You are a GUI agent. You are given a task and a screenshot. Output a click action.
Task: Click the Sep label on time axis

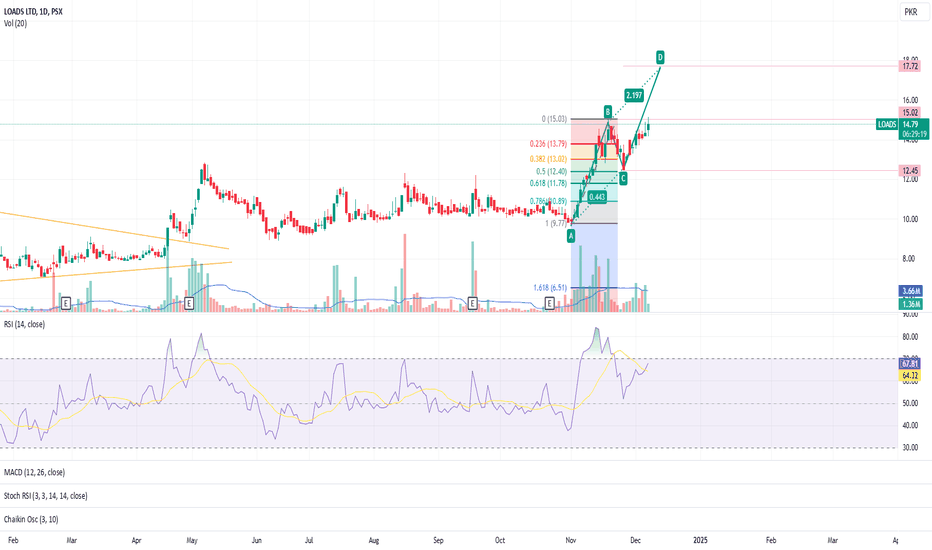(438, 540)
